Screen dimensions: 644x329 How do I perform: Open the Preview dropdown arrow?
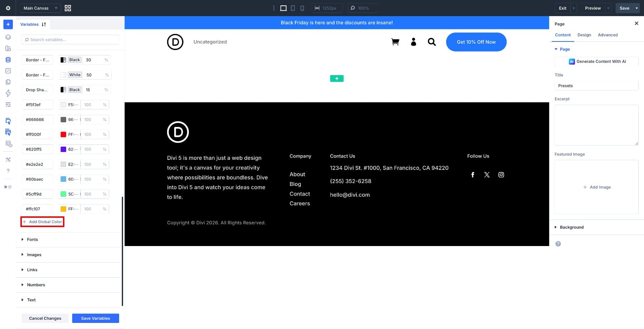[608, 8]
